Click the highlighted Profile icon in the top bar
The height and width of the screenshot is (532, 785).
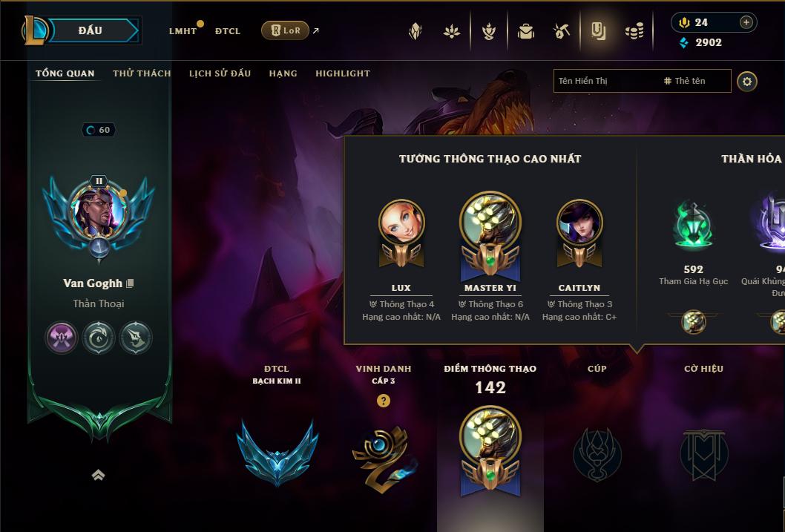click(598, 31)
